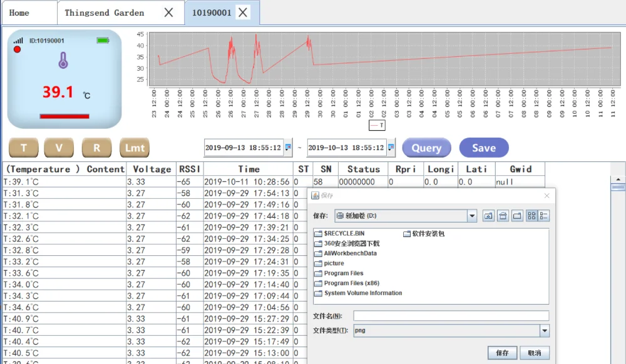Switch save dialog to details view
626x364 pixels.
(543, 216)
